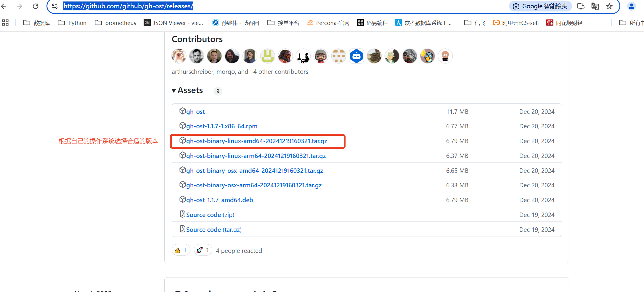Open the 码易编程 bookmark
The height and width of the screenshot is (292, 644).
372,23
